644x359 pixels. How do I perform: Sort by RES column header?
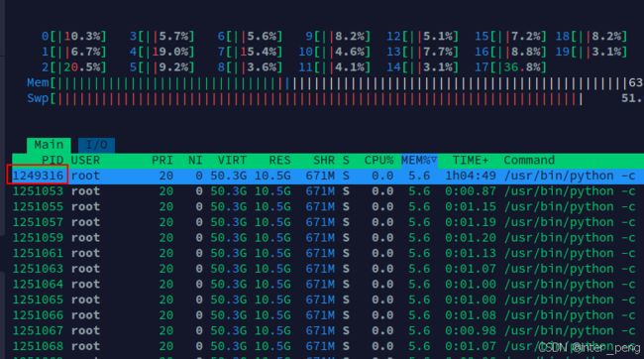point(279,160)
